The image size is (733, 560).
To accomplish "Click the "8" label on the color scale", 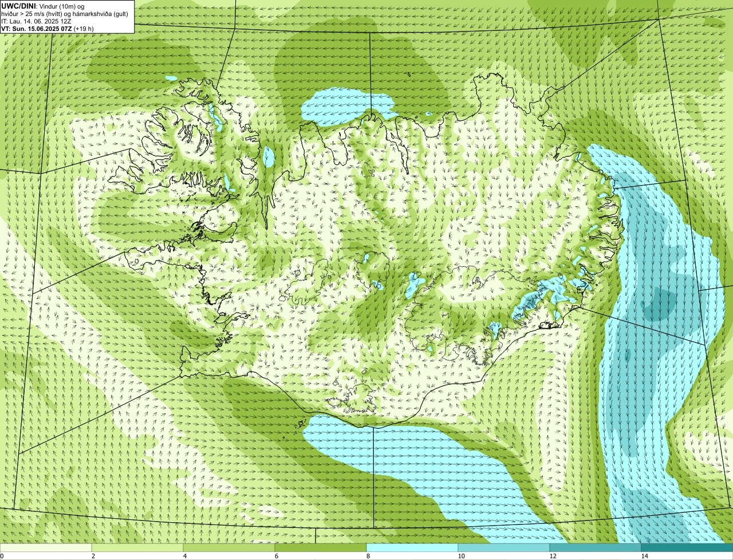I will click(368, 556).
